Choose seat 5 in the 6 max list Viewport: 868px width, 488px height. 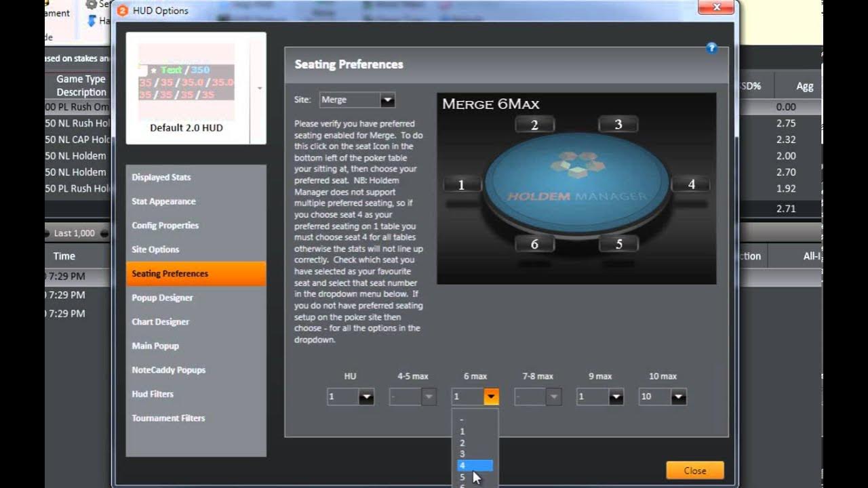[x=475, y=477]
